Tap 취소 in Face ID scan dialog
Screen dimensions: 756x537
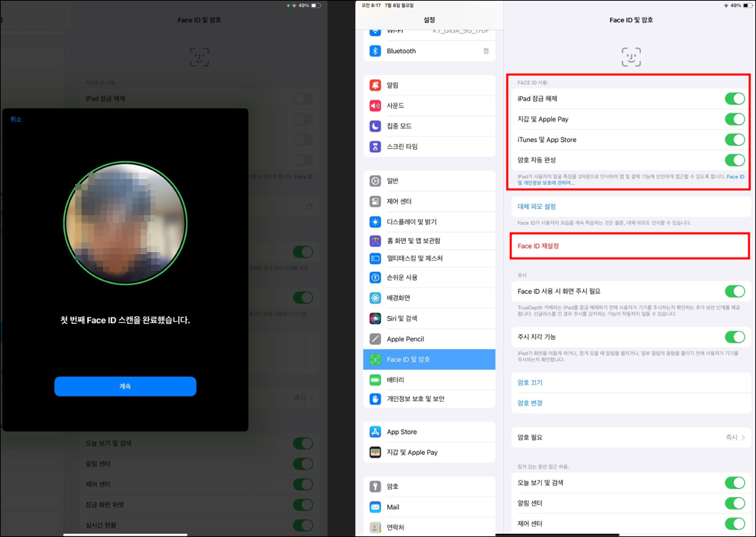coord(16,119)
